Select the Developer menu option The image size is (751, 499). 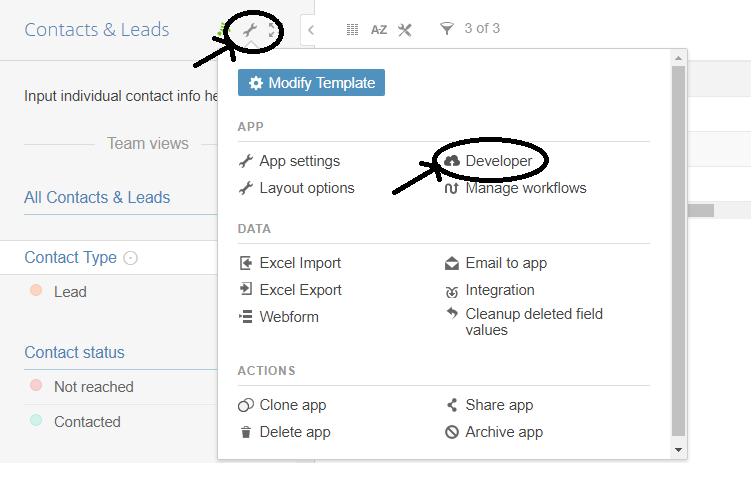pyautogui.click(x=498, y=161)
